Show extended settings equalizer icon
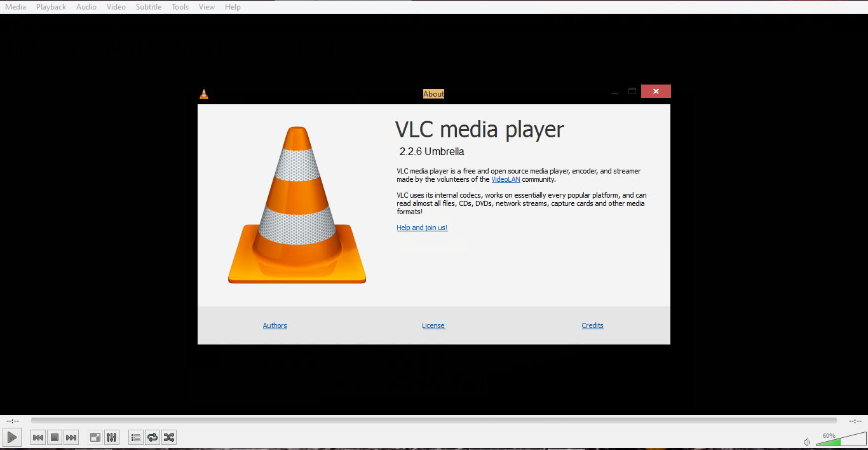The image size is (868, 450). pos(112,437)
